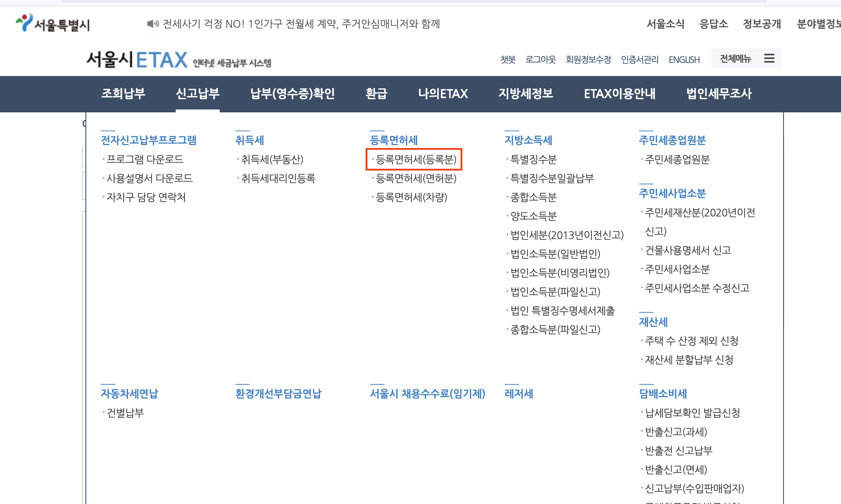Click 재산세 분할납부 신청

pos(689,360)
